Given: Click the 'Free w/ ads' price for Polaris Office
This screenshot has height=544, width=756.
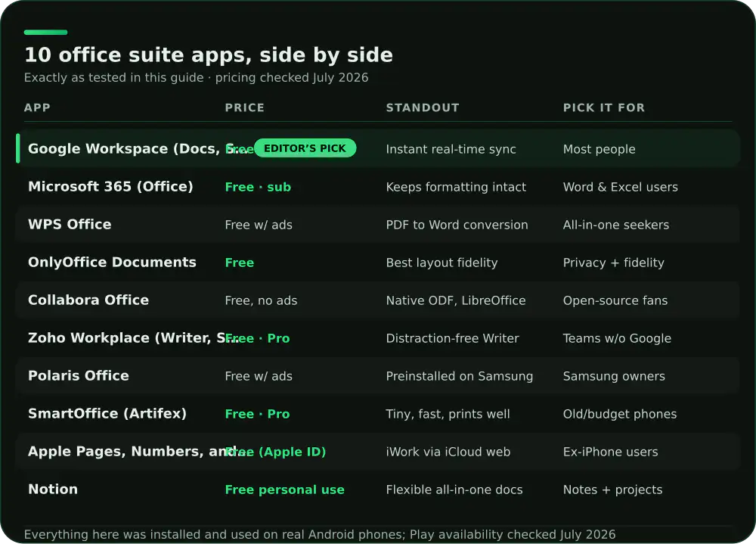Looking at the screenshot, I should click(259, 377).
